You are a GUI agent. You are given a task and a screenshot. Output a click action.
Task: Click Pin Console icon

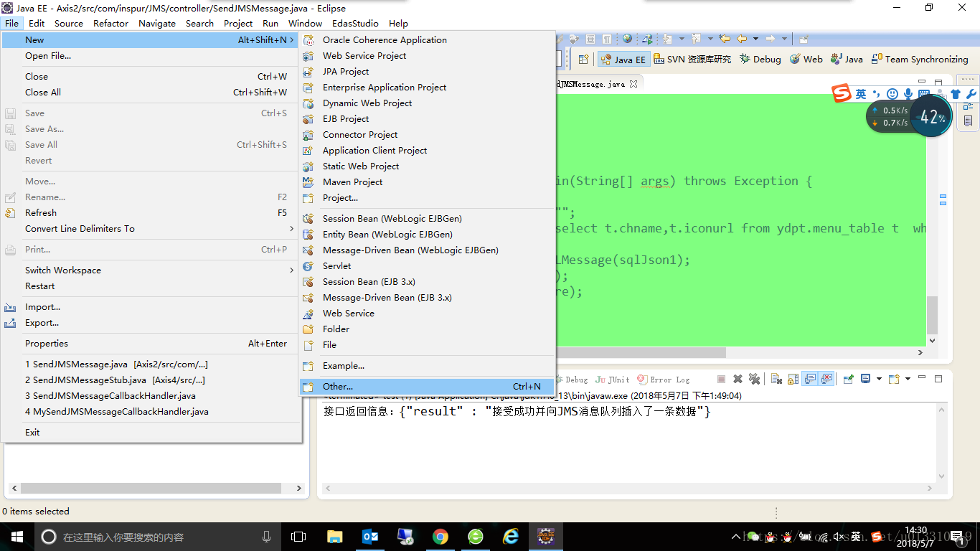click(x=848, y=380)
